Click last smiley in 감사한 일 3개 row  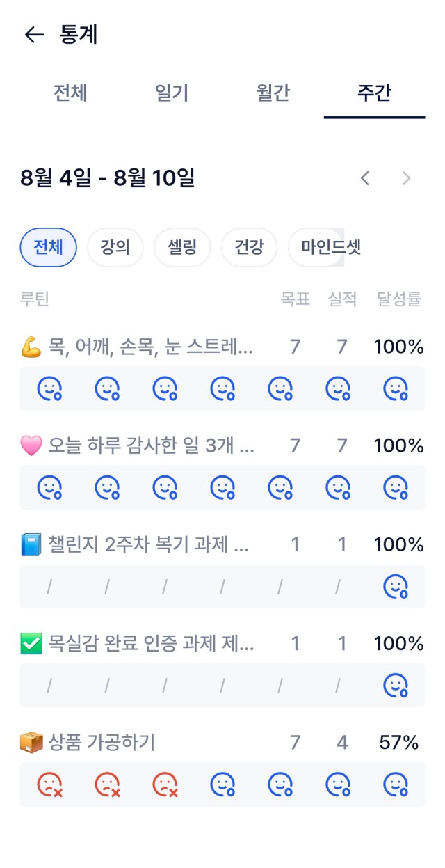(396, 487)
